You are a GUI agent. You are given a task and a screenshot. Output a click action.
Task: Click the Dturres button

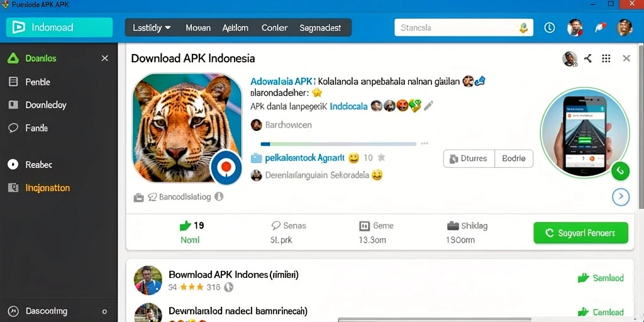(x=469, y=158)
